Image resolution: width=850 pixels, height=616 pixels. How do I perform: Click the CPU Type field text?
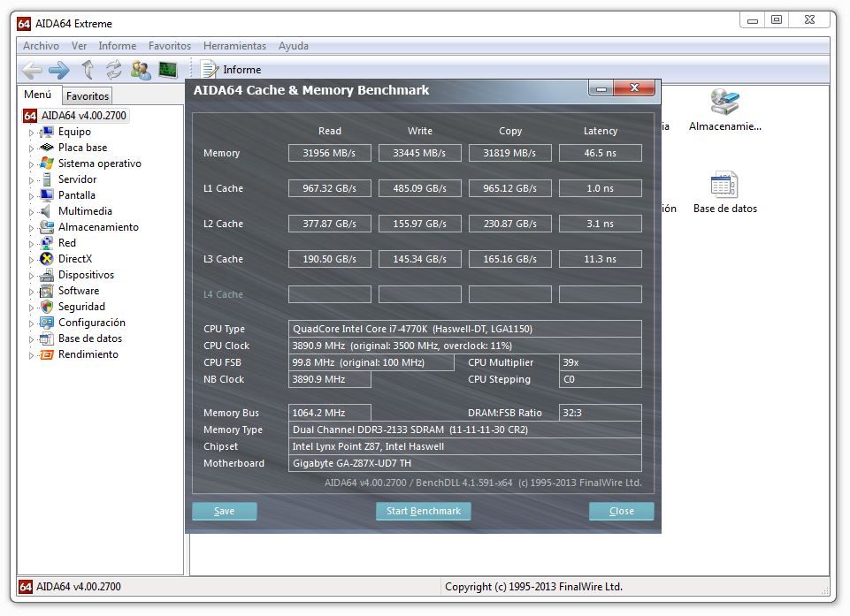[464, 329]
